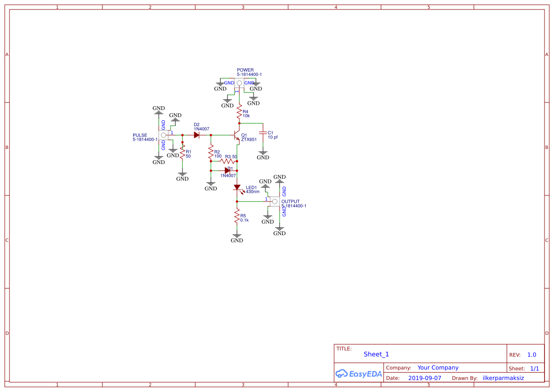Select the D1 1N4007 diode symbol
Viewport: 554px width, 392px height.
click(x=228, y=170)
